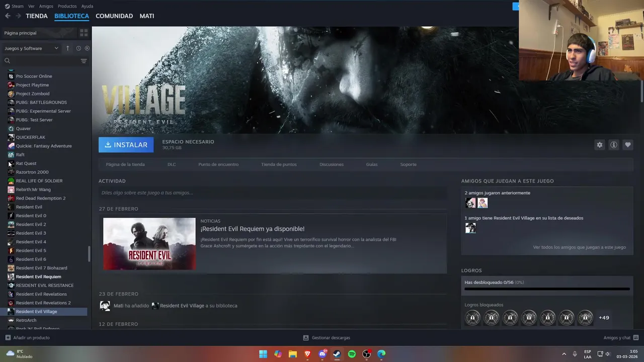The width and height of the screenshot is (644, 362).
Task: Click the Requiem ya disponible headline
Action: (253, 229)
